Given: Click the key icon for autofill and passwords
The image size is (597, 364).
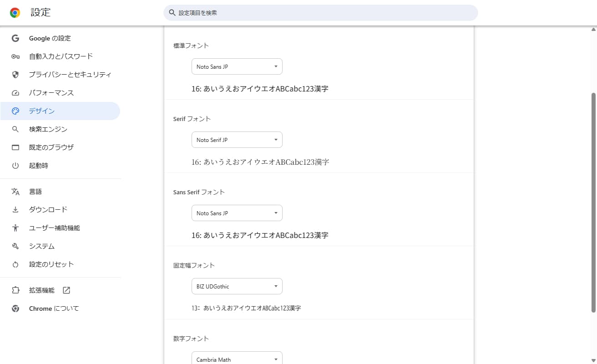Looking at the screenshot, I should click(x=15, y=56).
